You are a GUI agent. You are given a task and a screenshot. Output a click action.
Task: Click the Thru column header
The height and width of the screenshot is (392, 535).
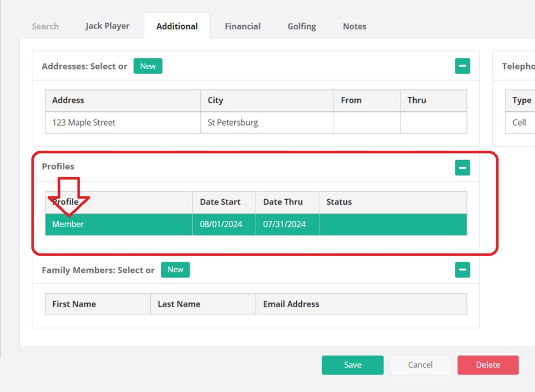(x=433, y=100)
